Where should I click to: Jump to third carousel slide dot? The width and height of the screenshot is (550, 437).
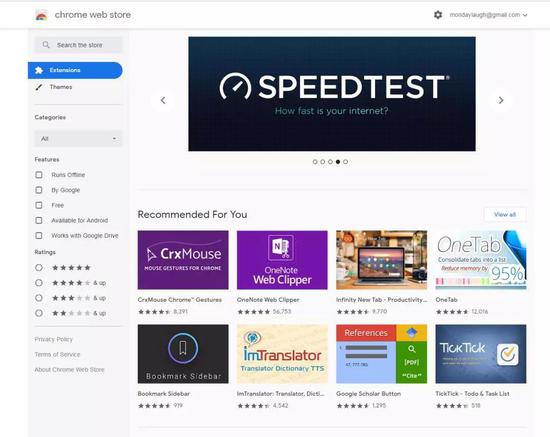[x=330, y=162]
